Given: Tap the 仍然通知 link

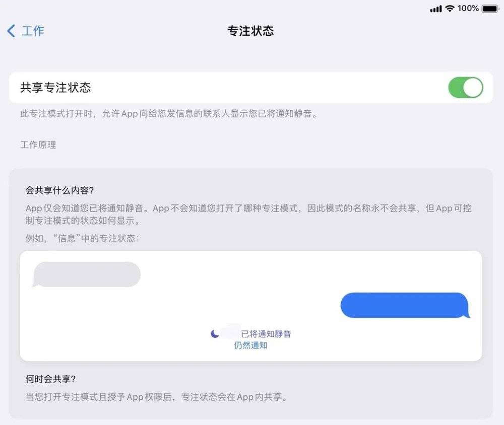Looking at the screenshot, I should [250, 345].
